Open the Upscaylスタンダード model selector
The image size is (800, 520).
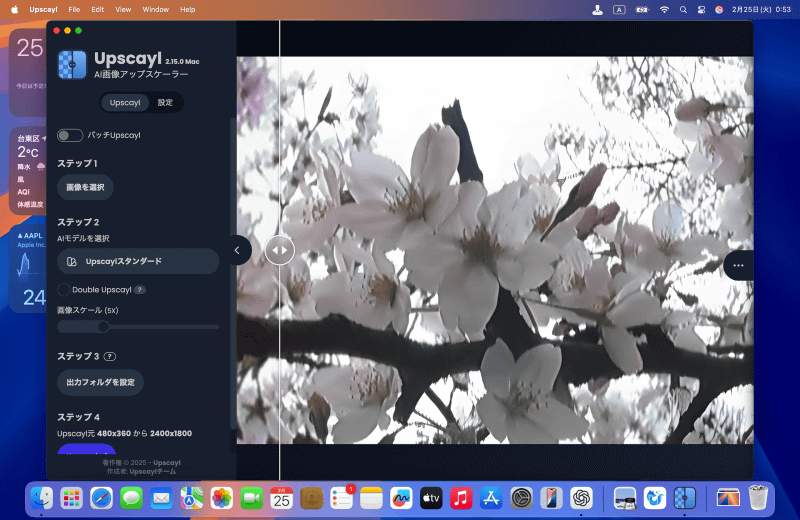[x=138, y=261]
